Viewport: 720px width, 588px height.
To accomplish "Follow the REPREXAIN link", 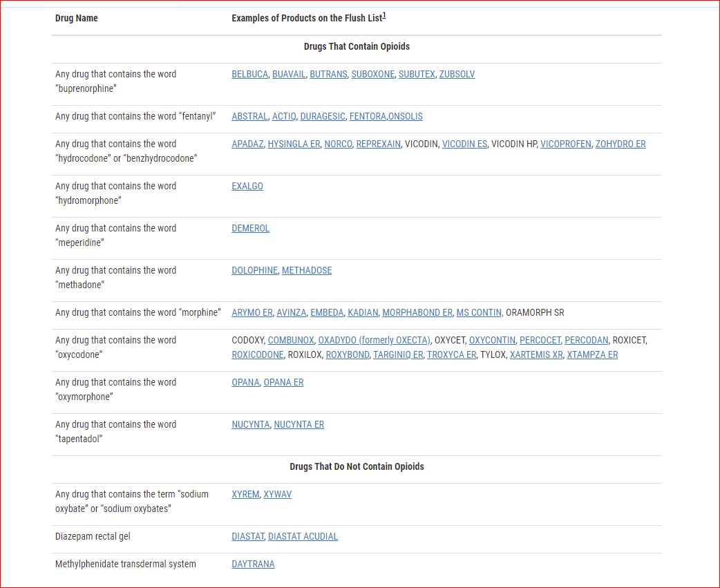I will 379,144.
